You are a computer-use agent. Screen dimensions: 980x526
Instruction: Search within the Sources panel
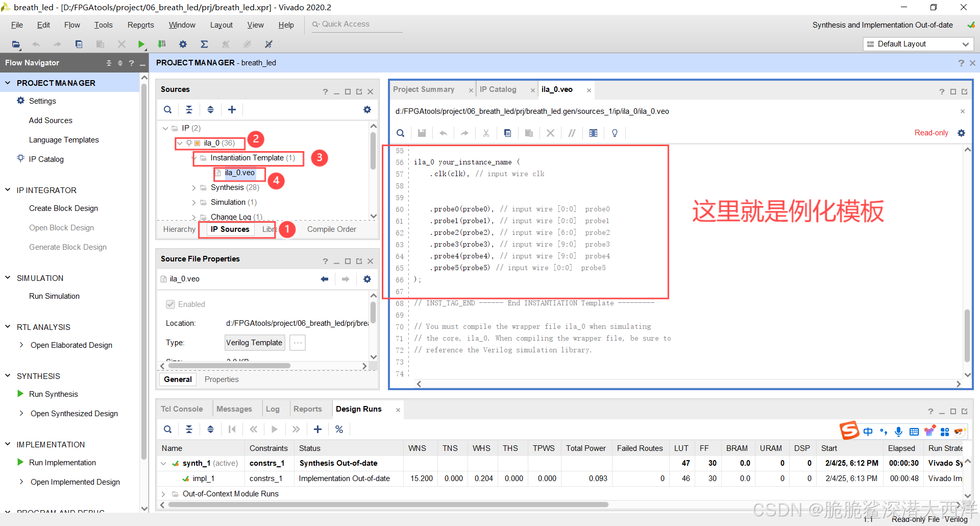(167, 110)
